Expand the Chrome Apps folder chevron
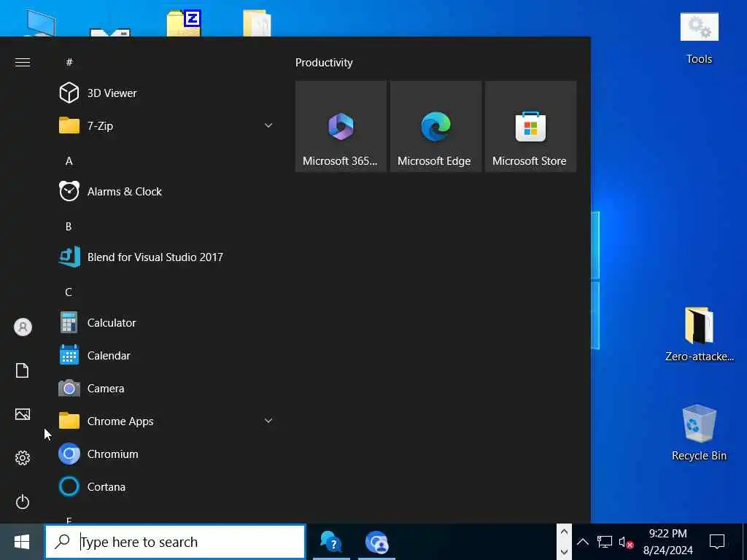The width and height of the screenshot is (747, 560). click(x=268, y=421)
